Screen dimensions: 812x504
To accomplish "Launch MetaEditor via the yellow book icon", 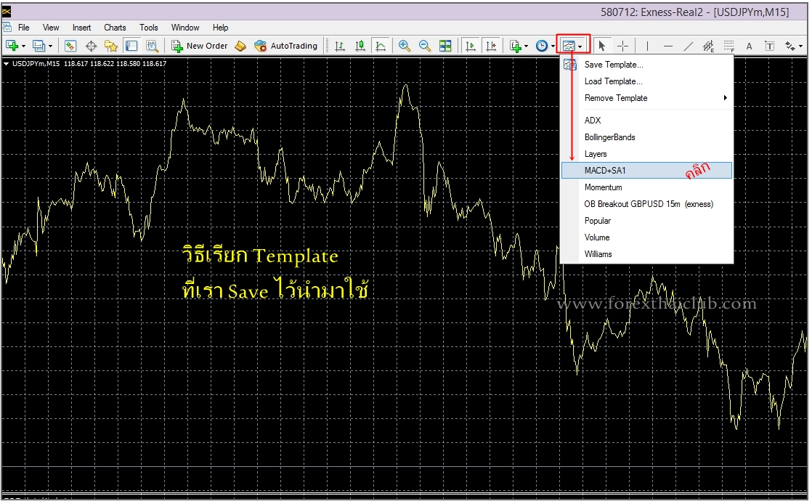I will point(240,46).
